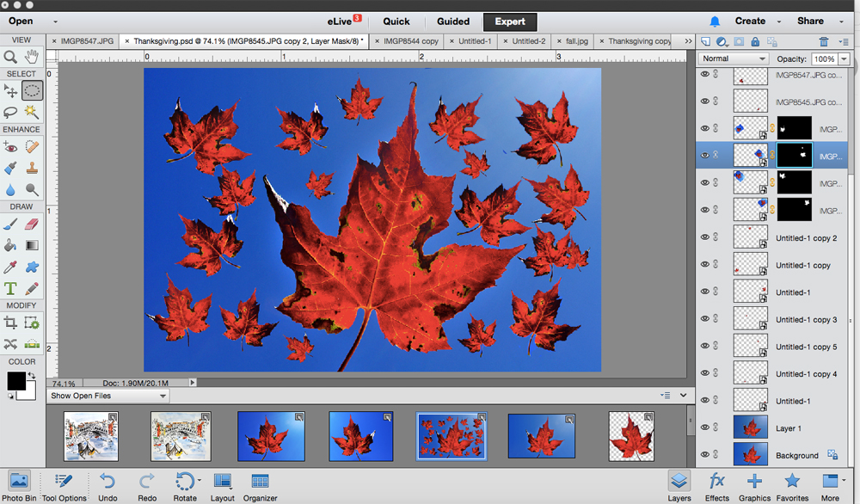Open the notification bell
The width and height of the screenshot is (860, 504).
pyautogui.click(x=715, y=22)
